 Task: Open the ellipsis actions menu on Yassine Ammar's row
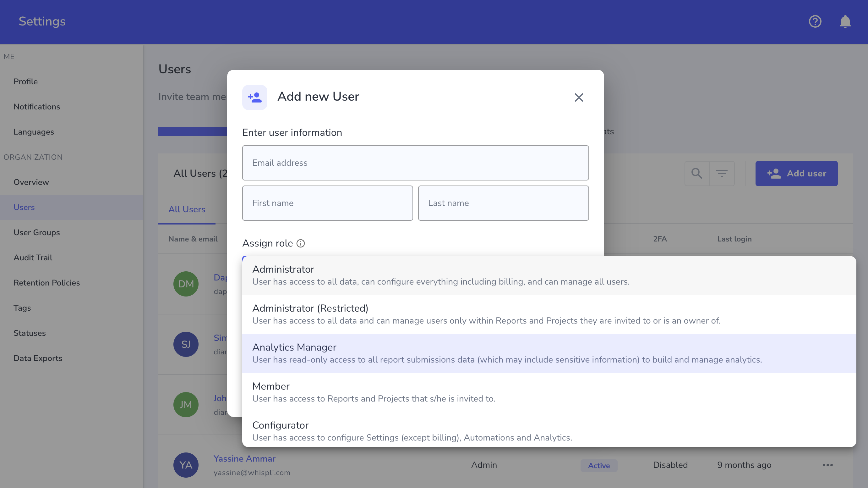click(827, 465)
